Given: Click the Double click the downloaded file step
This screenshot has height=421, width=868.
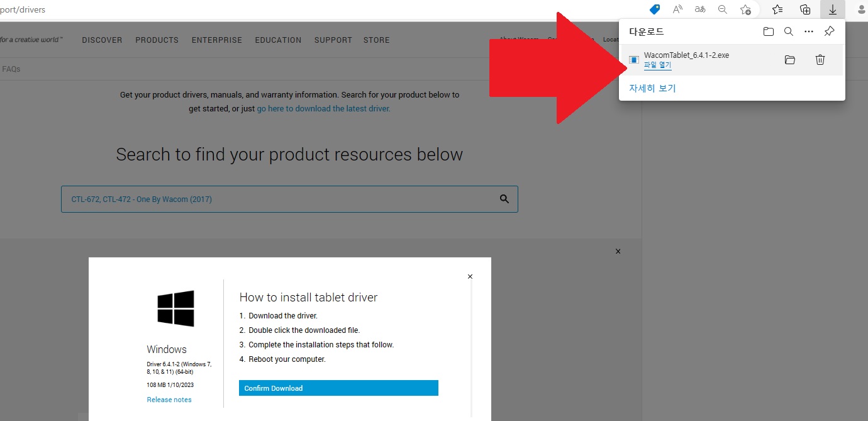Looking at the screenshot, I should (304, 330).
